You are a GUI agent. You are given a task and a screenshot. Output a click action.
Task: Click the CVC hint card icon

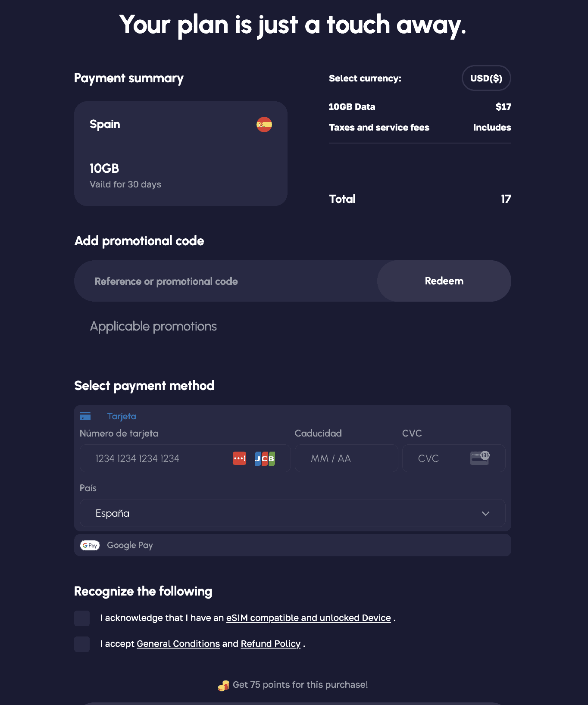480,458
